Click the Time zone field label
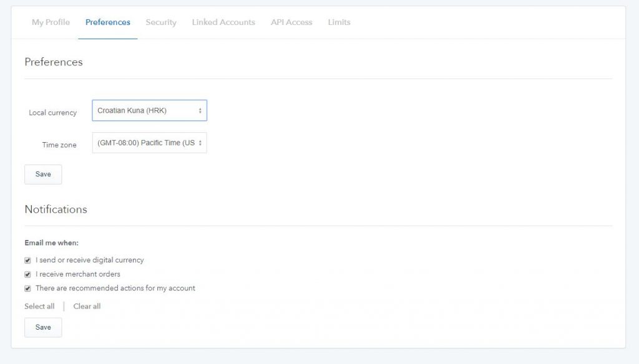This screenshot has width=639, height=364. [x=59, y=145]
